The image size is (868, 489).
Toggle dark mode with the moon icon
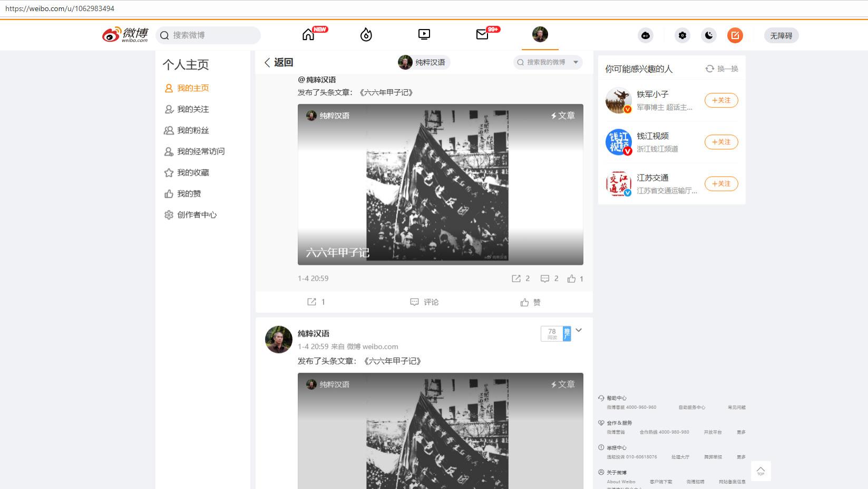point(708,35)
